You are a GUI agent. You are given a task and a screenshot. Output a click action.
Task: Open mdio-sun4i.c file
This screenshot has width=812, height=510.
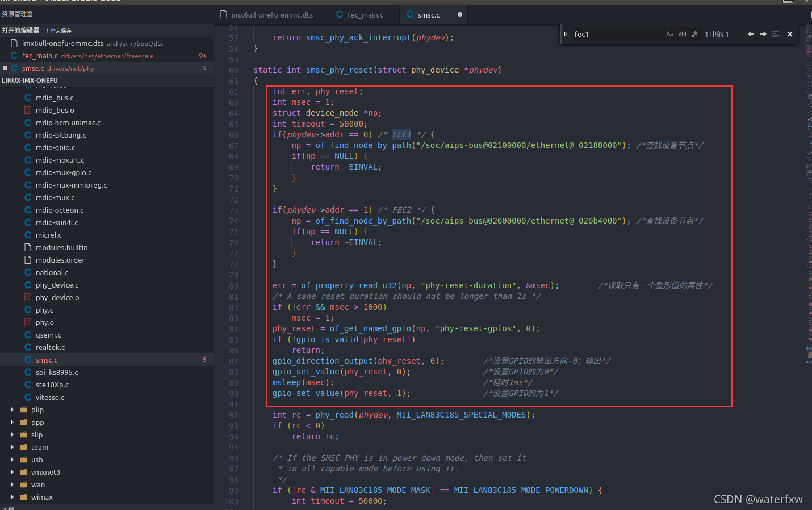(107, 222)
